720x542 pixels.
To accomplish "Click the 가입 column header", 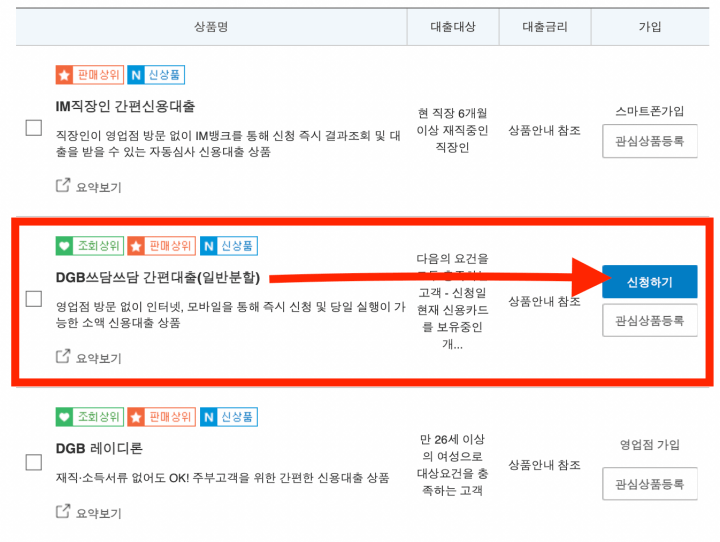I will [x=650, y=27].
